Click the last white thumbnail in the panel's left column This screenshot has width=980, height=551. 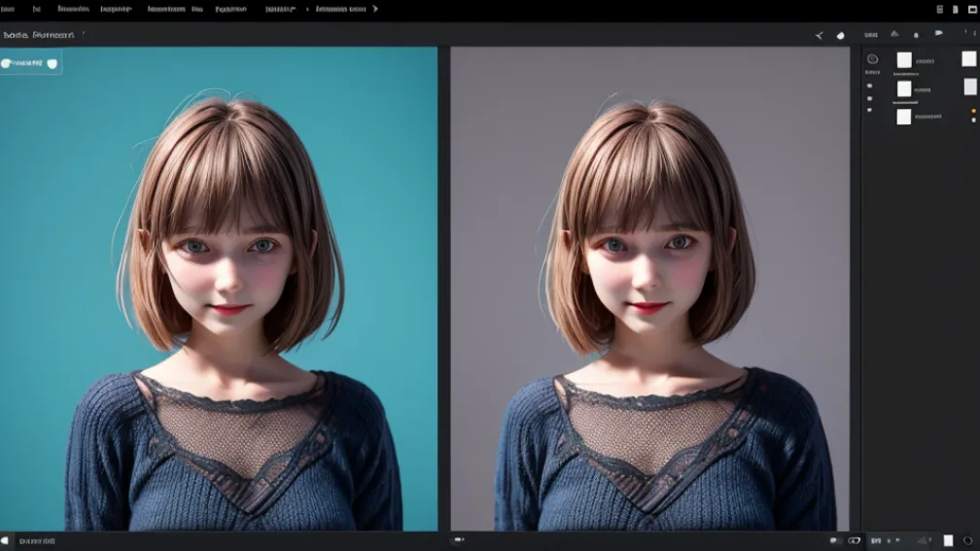904,117
